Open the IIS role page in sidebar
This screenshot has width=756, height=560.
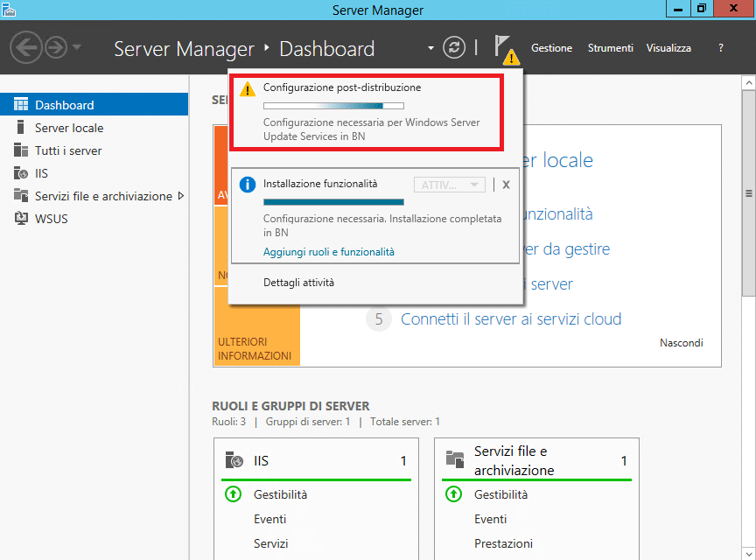click(94, 173)
